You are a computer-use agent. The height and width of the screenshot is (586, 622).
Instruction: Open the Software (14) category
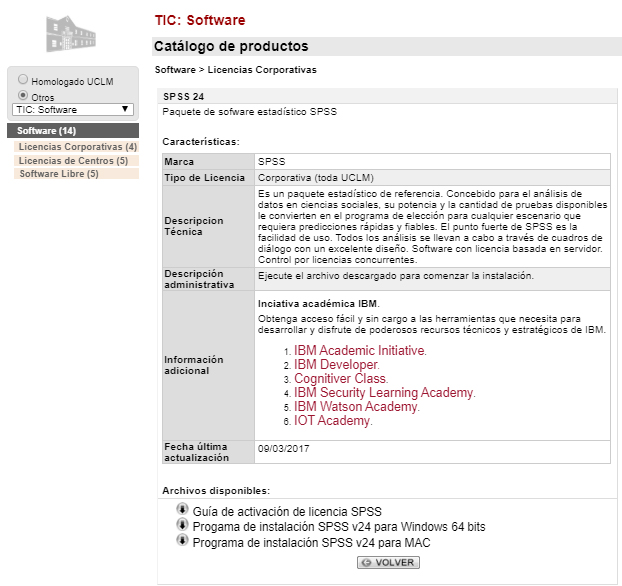tap(73, 131)
